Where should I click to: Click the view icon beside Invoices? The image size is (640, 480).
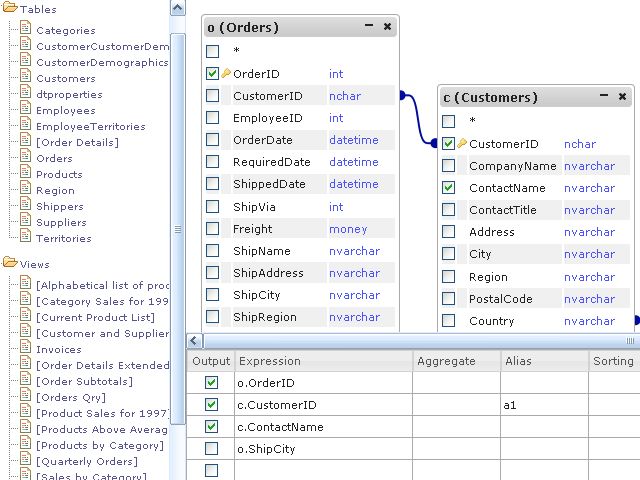pyautogui.click(x=26, y=349)
